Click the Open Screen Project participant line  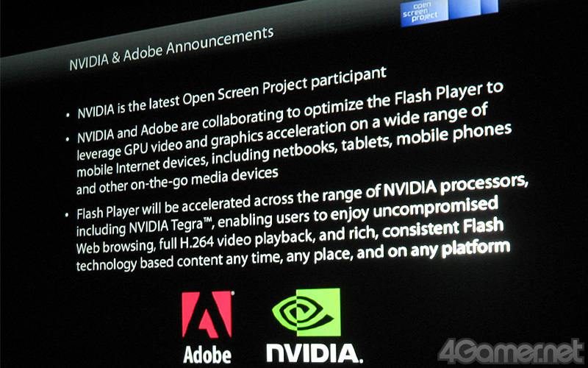click(232, 93)
